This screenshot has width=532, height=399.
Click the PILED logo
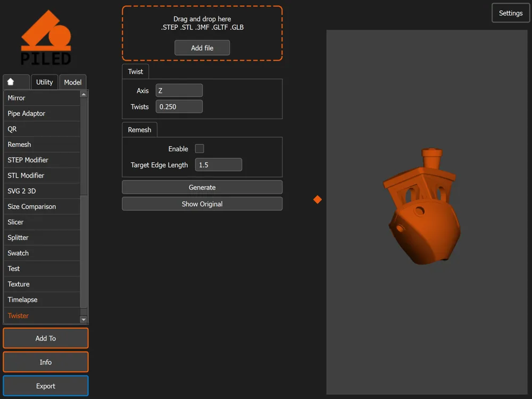pos(46,37)
